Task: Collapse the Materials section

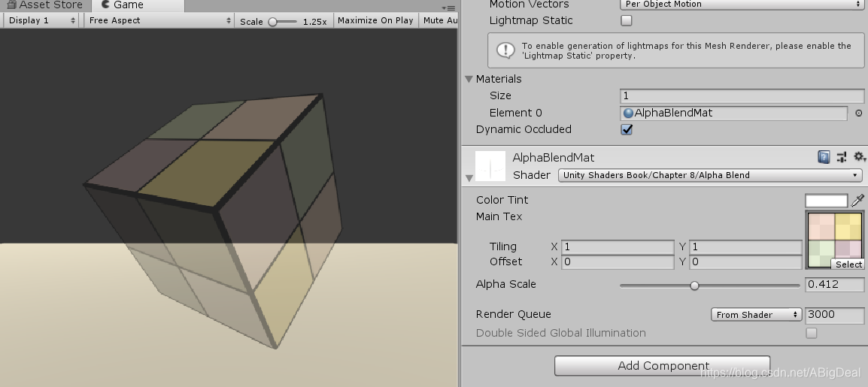Action: 469,79
